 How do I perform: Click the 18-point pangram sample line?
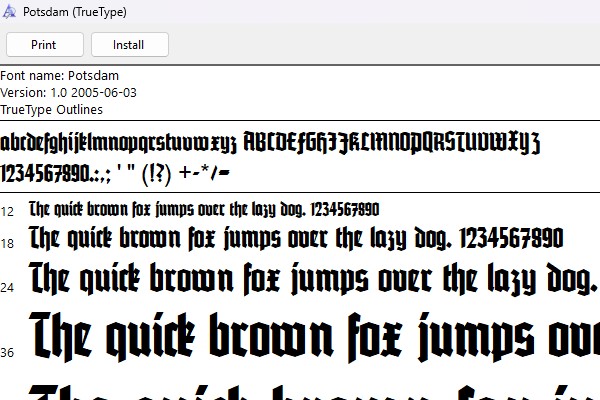click(296, 238)
